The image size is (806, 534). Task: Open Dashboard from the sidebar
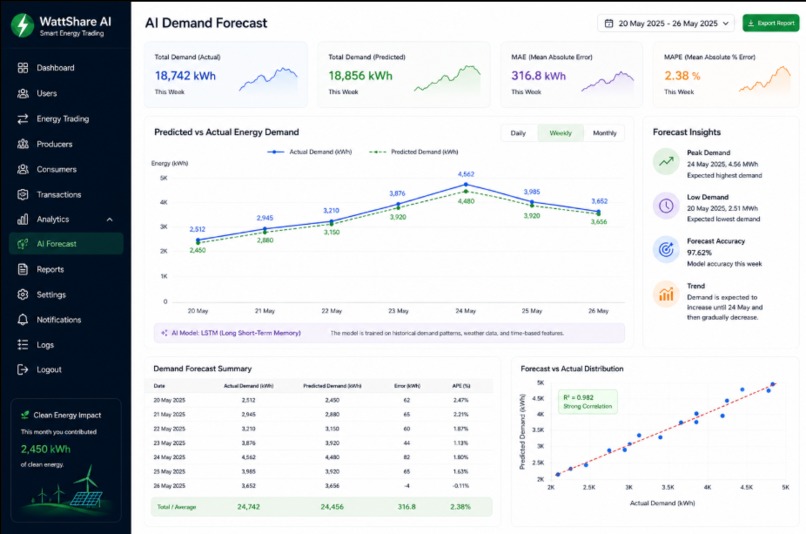pyautogui.click(x=55, y=68)
